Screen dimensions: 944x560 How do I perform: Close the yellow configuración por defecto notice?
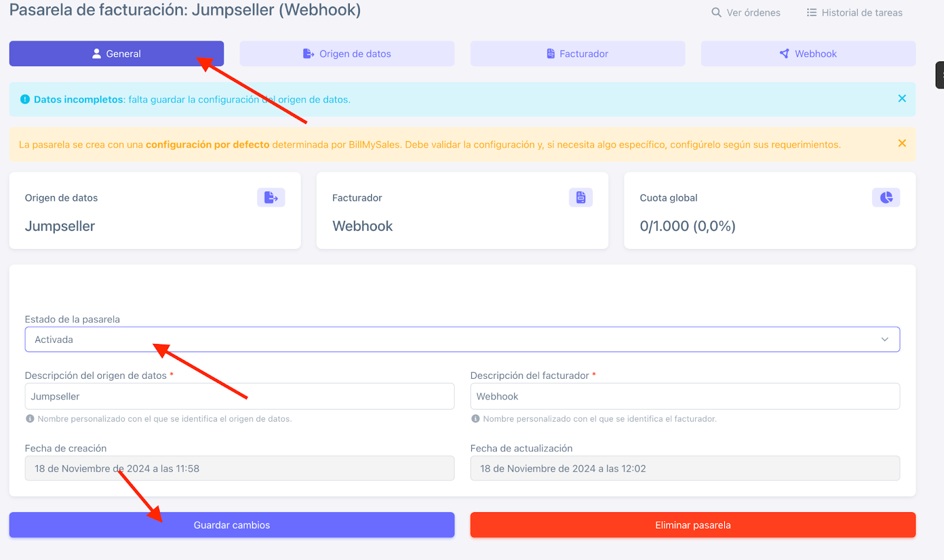(902, 143)
